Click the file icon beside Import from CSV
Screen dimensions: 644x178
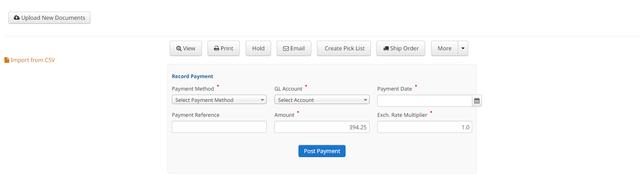point(7,60)
